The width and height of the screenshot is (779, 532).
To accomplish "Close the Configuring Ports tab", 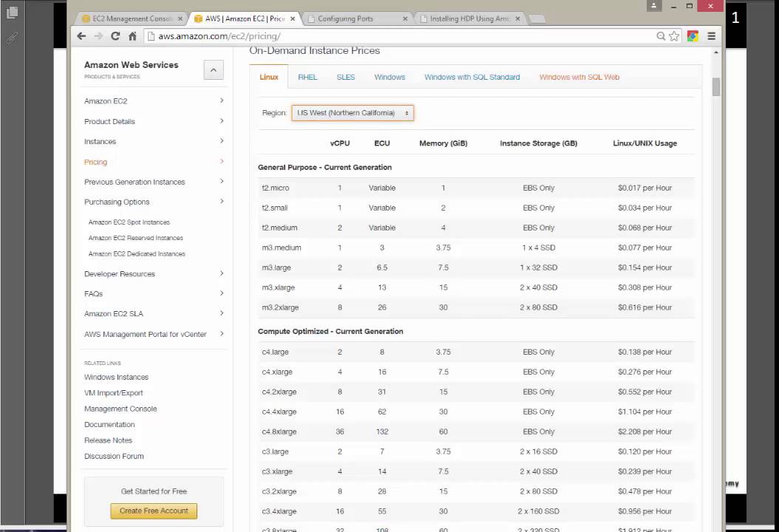I will click(405, 18).
